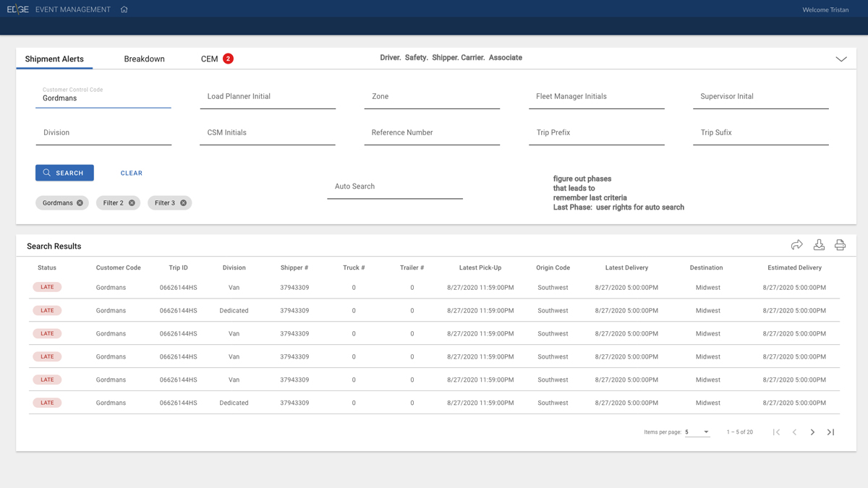The height and width of the screenshot is (488, 868).
Task: Click the home icon in header
Action: pyautogui.click(x=124, y=9)
